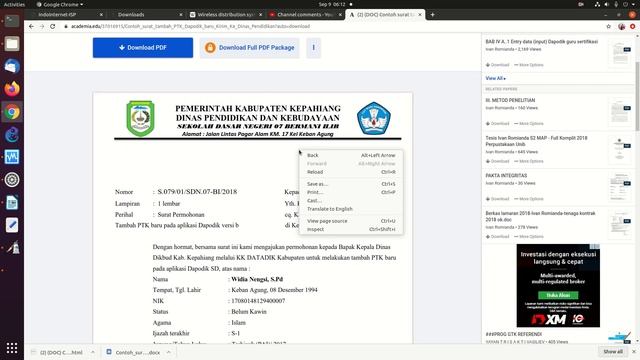Close the downloads bar at the bottom
Screen dimensions: 640x360
pos(633,351)
